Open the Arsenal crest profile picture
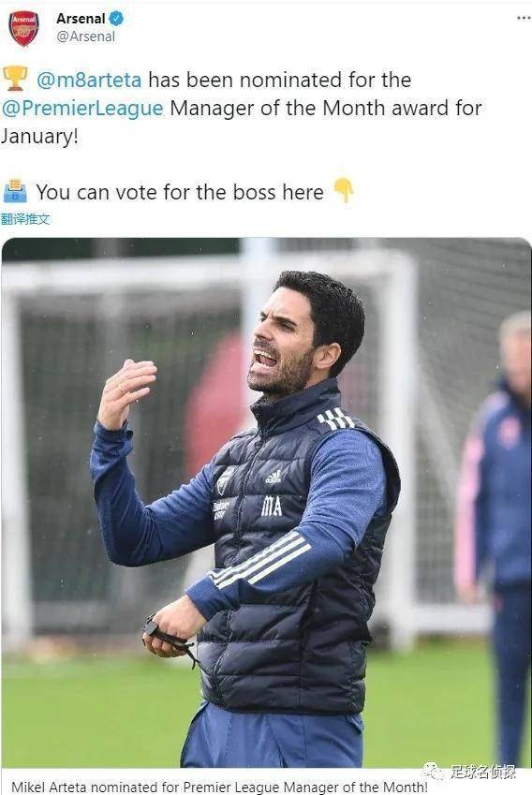Screen dimensions: 532x795 (23, 29)
